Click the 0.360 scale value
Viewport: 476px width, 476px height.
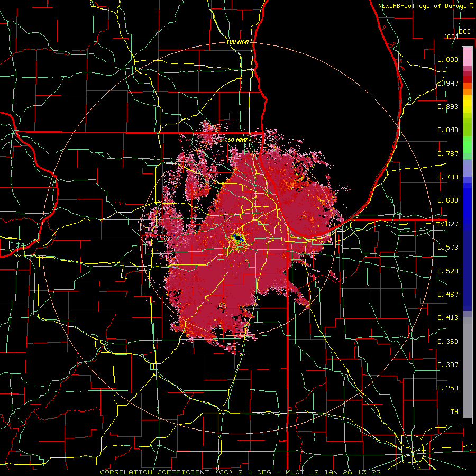pos(448,342)
